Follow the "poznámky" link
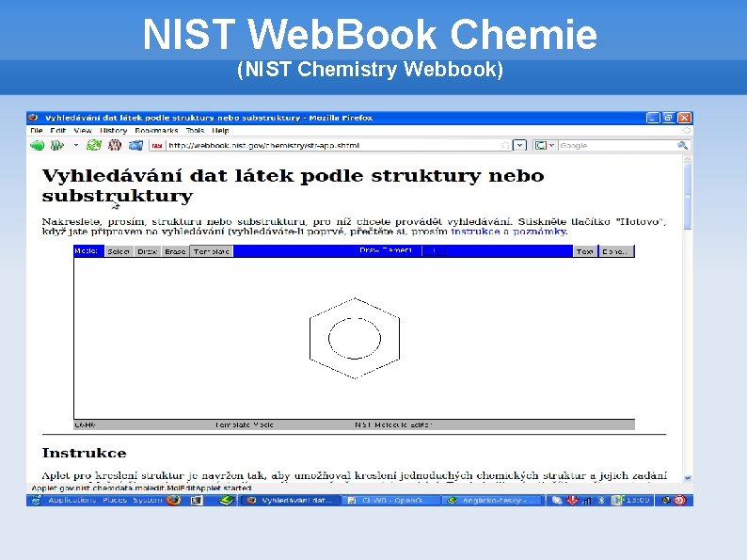Screen dimensions: 747x560 539,232
